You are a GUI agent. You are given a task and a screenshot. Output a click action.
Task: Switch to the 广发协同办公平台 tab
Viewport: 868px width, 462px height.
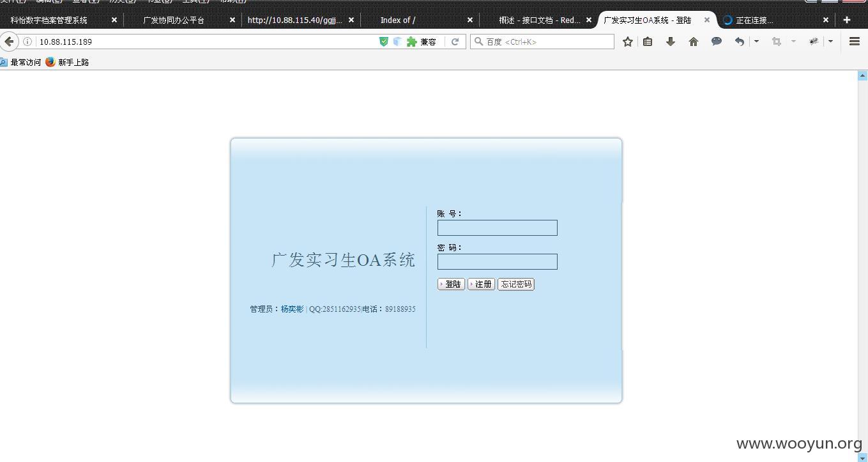pyautogui.click(x=174, y=20)
